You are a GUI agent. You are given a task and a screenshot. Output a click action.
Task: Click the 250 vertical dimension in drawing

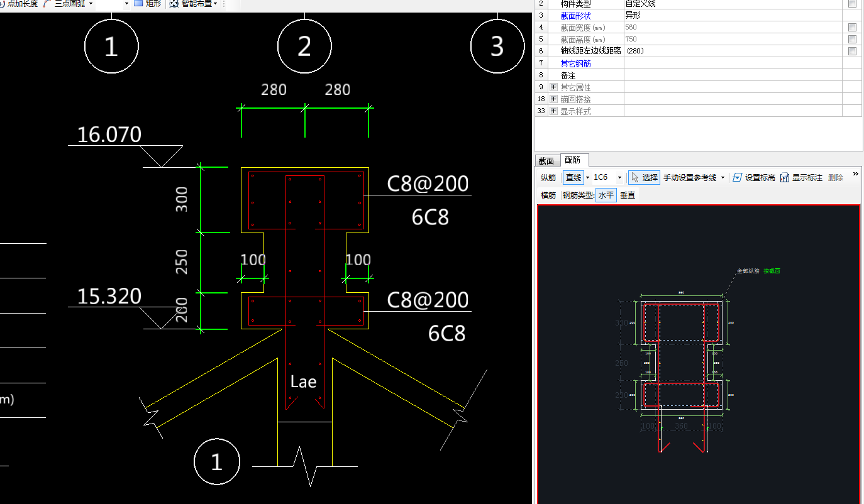(x=182, y=261)
